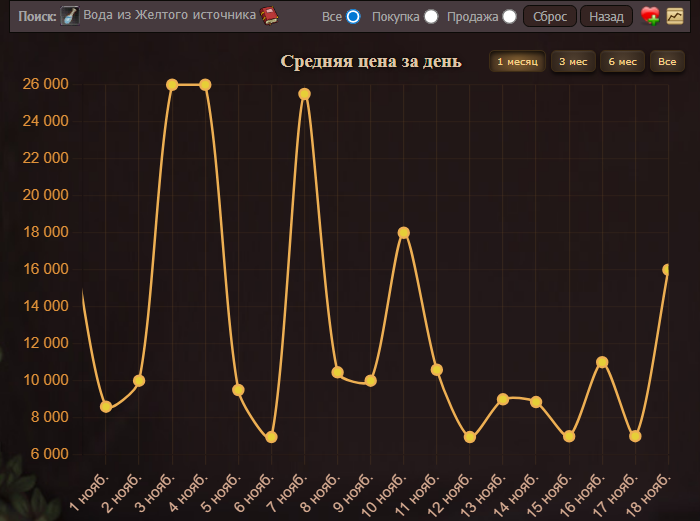Click the 3 нояб. data point on the chart
This screenshot has width=700, height=521.
[x=172, y=85]
